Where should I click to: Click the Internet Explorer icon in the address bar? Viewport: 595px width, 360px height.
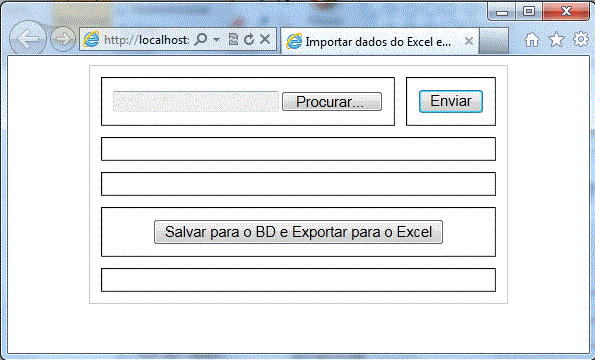(x=91, y=39)
